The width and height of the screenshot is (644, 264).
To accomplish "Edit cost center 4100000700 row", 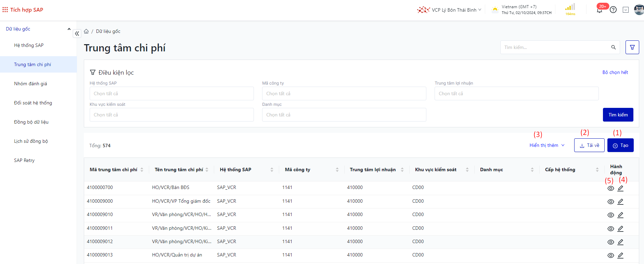I will (x=620, y=188).
